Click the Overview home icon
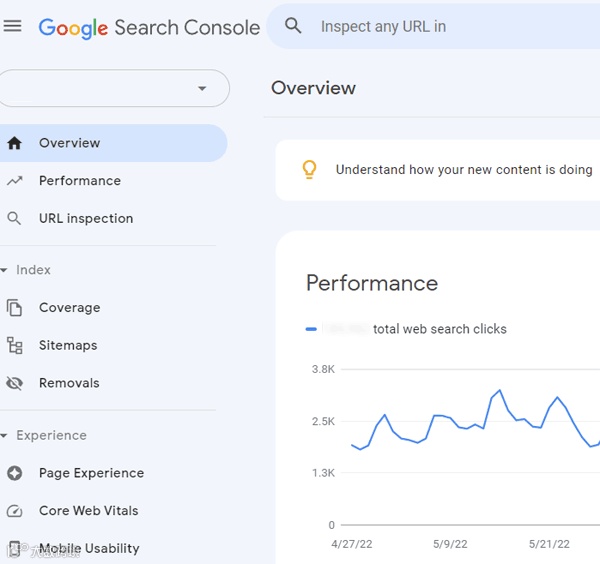600x564 pixels. tap(14, 143)
